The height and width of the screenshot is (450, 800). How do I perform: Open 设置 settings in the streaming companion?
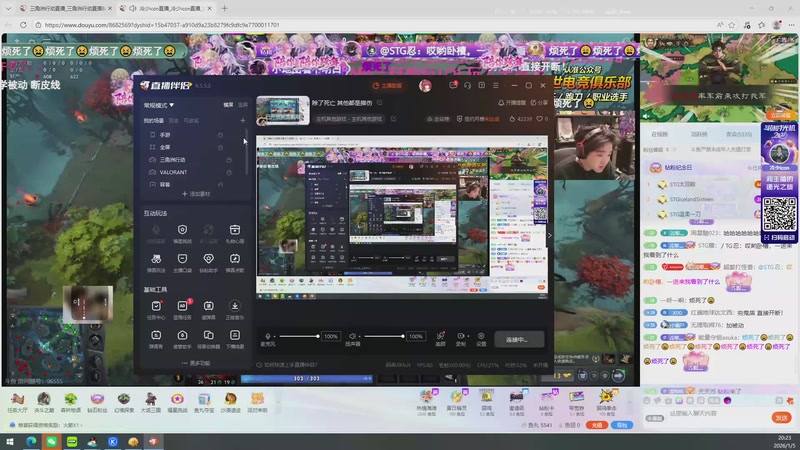pos(481,336)
